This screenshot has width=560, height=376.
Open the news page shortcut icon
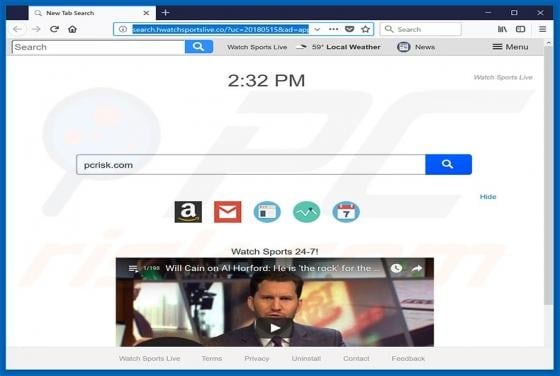(x=267, y=212)
